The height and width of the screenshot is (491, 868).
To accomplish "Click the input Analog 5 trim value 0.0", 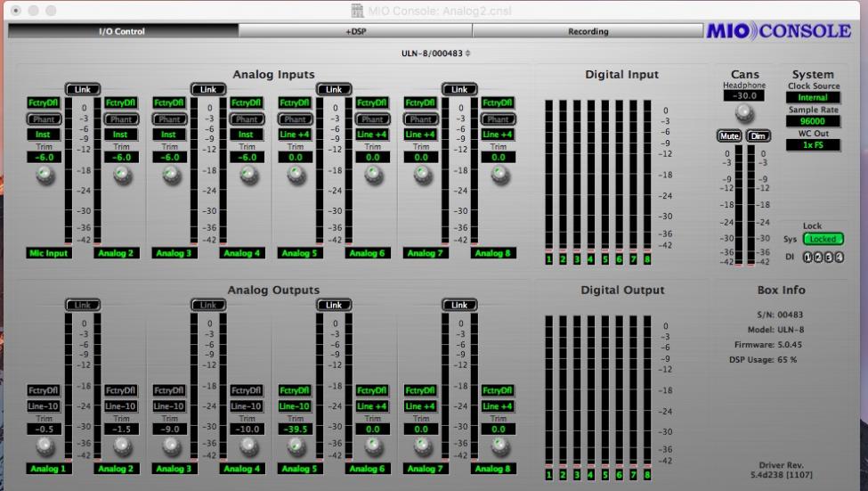I will pyautogui.click(x=295, y=158).
